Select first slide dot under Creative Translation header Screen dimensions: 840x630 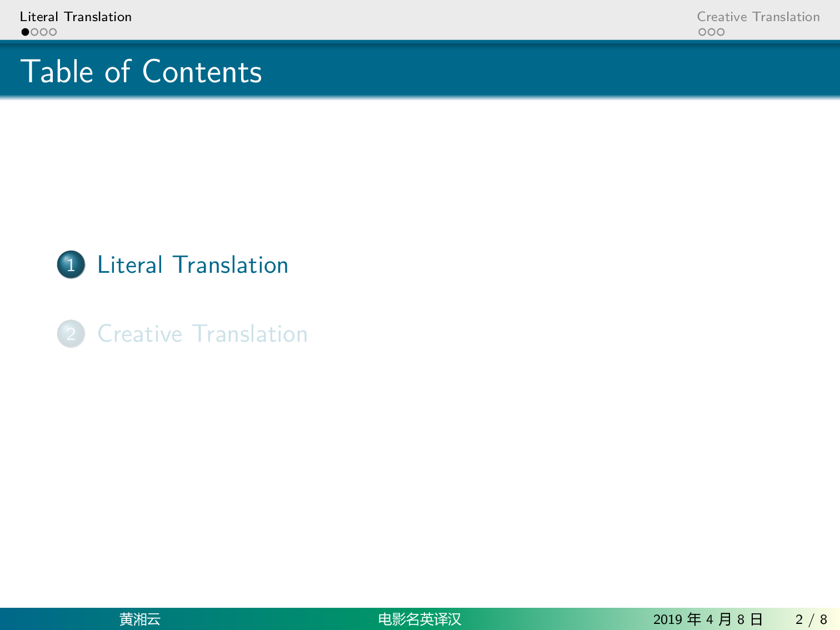tap(702, 32)
